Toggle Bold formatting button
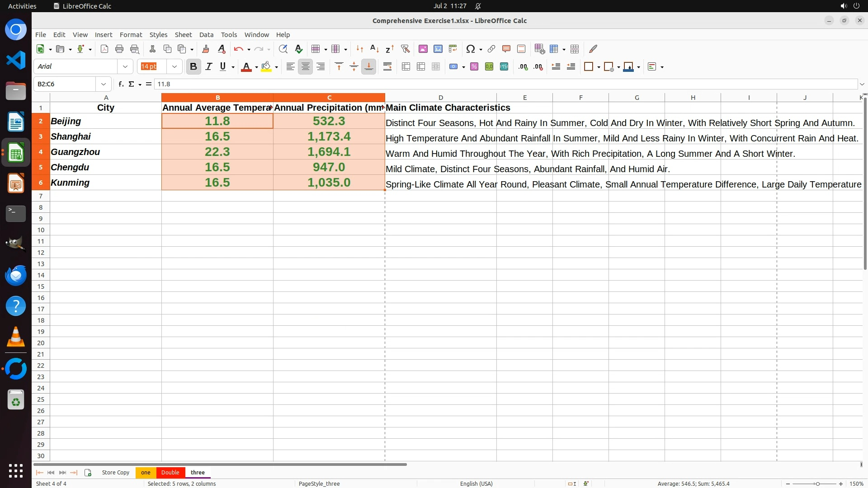868x488 pixels. pyautogui.click(x=193, y=67)
